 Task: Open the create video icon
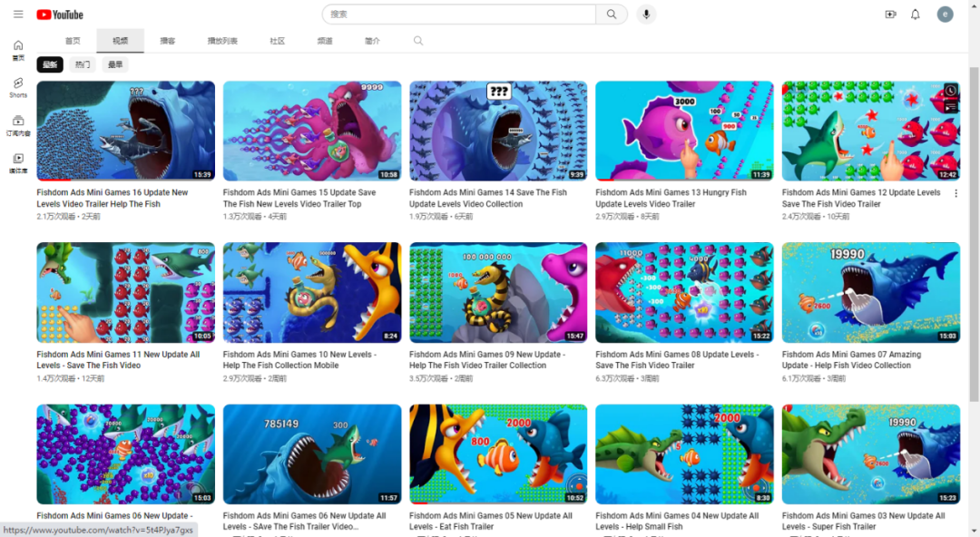point(891,15)
